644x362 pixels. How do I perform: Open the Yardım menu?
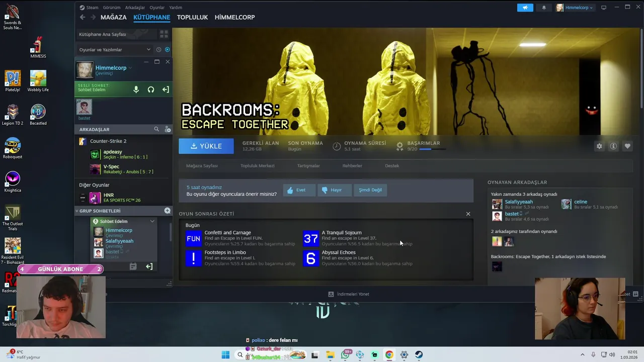(176, 8)
